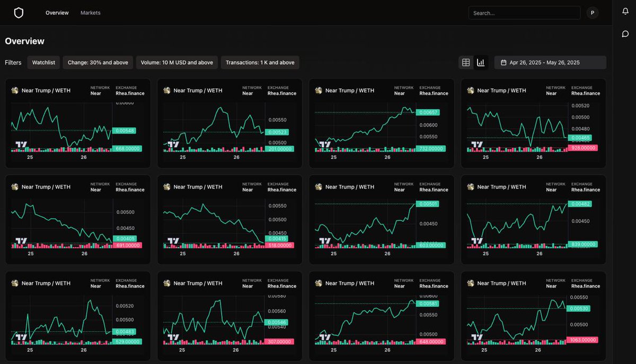Open the user avatar P menu
The image size is (636, 364).
pyautogui.click(x=593, y=13)
